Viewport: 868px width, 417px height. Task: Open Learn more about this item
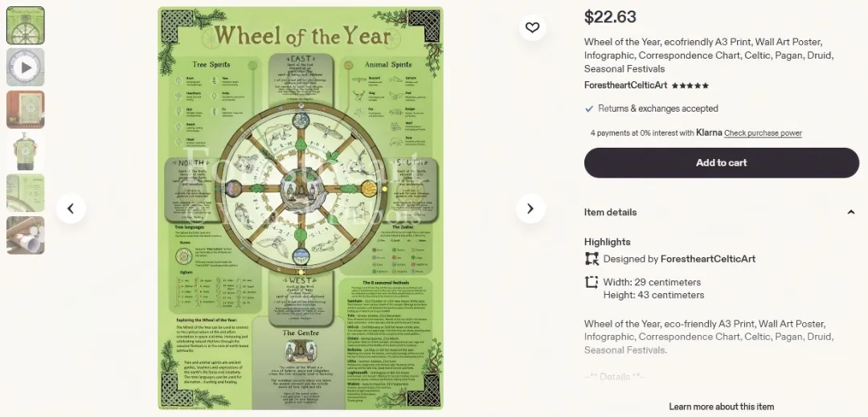pyautogui.click(x=721, y=407)
